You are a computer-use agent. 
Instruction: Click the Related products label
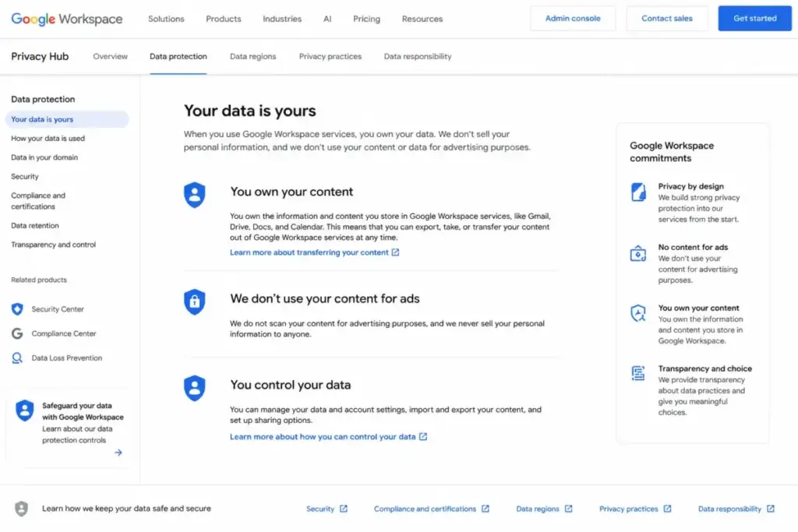[39, 280]
